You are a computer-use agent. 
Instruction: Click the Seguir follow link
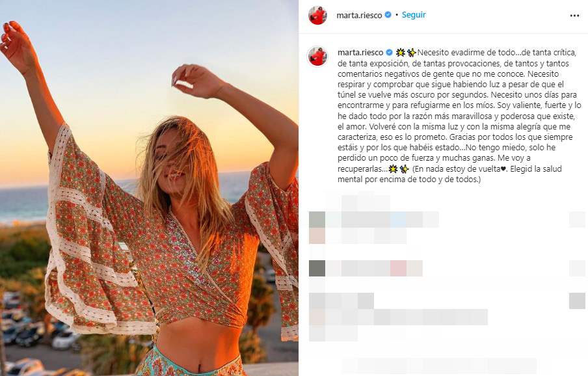[414, 15]
